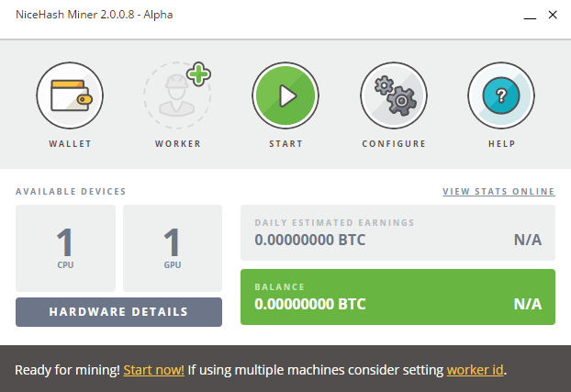Viewport: 571px width, 392px height.
Task: Select the CPU device count tile
Action: (65, 248)
